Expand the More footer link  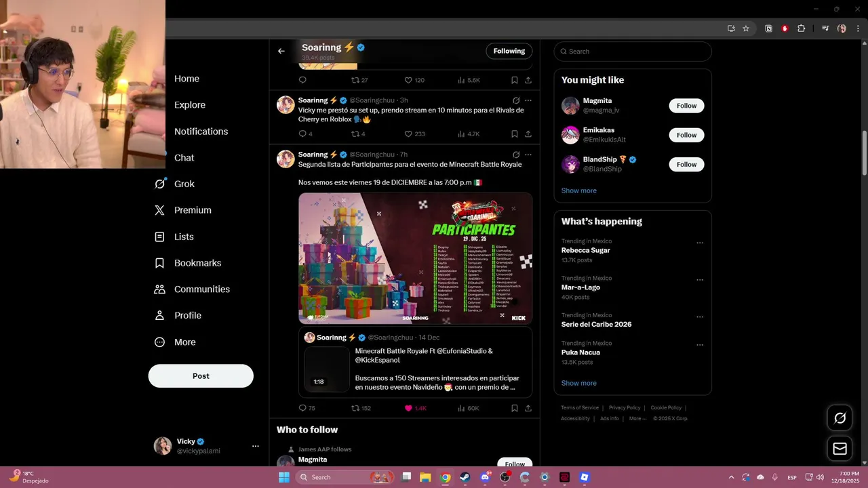[637, 419]
